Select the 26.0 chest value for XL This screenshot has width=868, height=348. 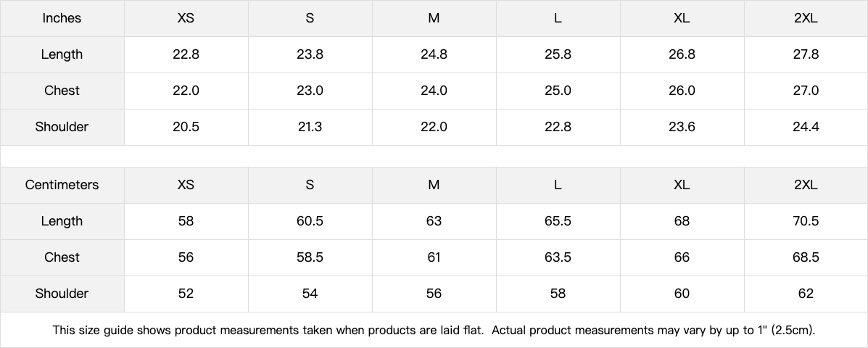(x=682, y=91)
